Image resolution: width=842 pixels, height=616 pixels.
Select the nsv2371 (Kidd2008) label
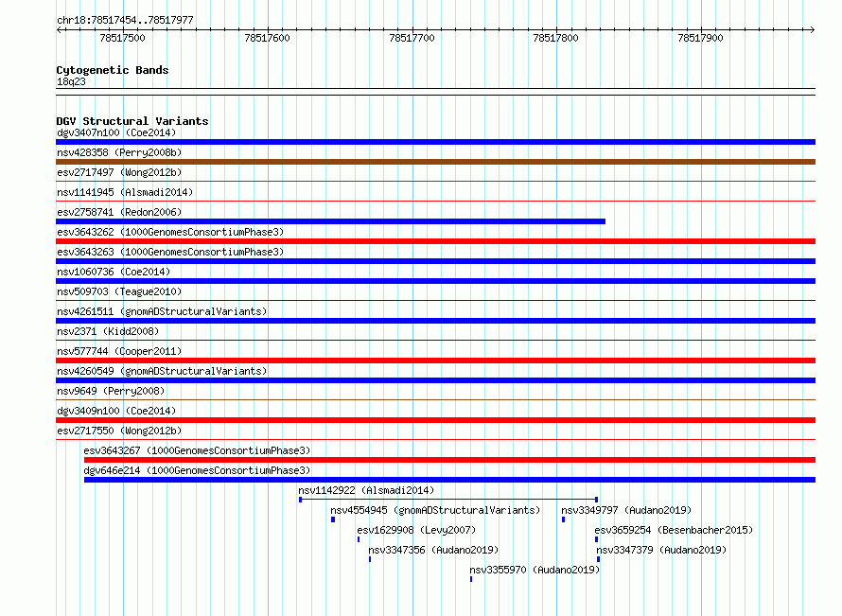point(108,331)
